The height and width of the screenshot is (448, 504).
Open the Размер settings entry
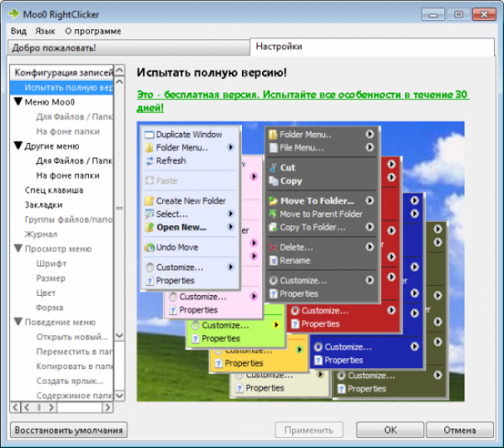(50, 278)
